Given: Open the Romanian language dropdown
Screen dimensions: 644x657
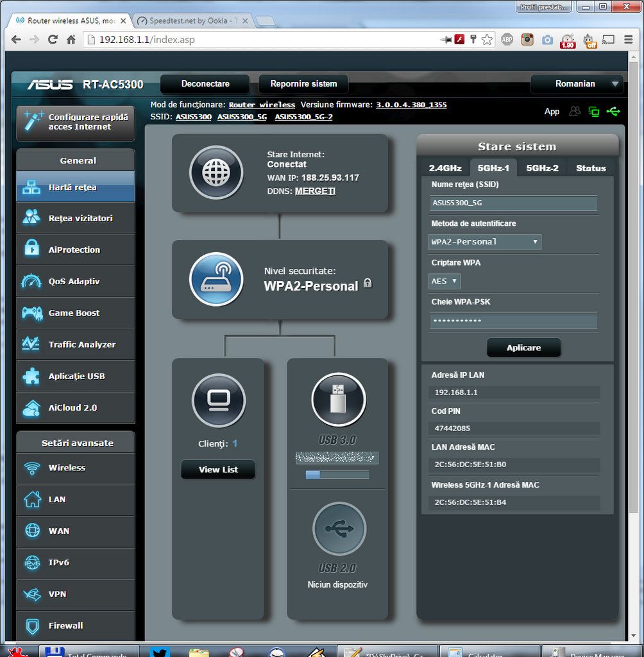Looking at the screenshot, I should (577, 84).
